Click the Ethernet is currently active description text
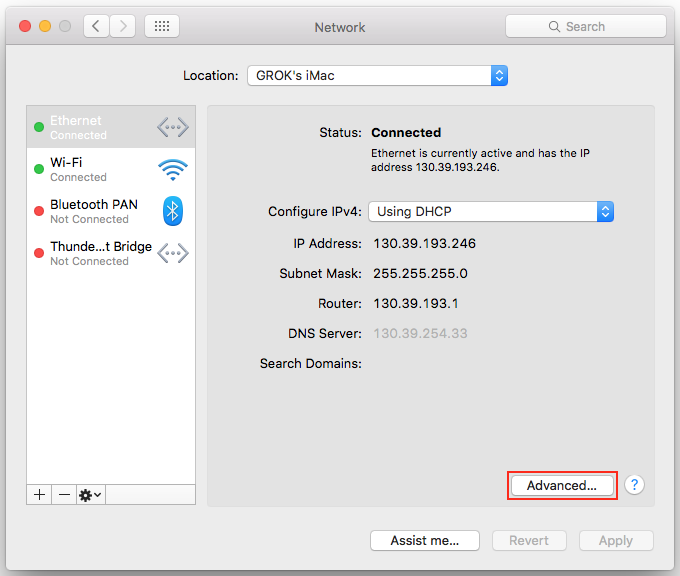 pos(480,160)
